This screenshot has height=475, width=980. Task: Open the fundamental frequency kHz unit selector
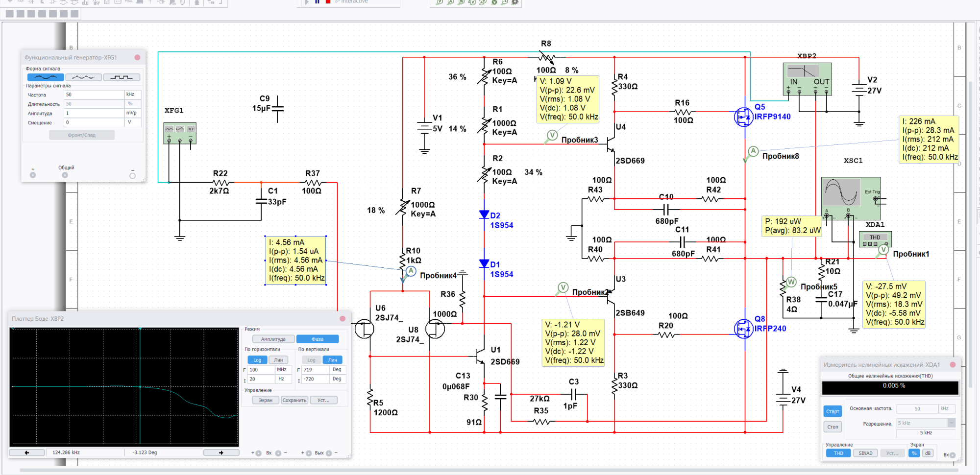pos(947,408)
